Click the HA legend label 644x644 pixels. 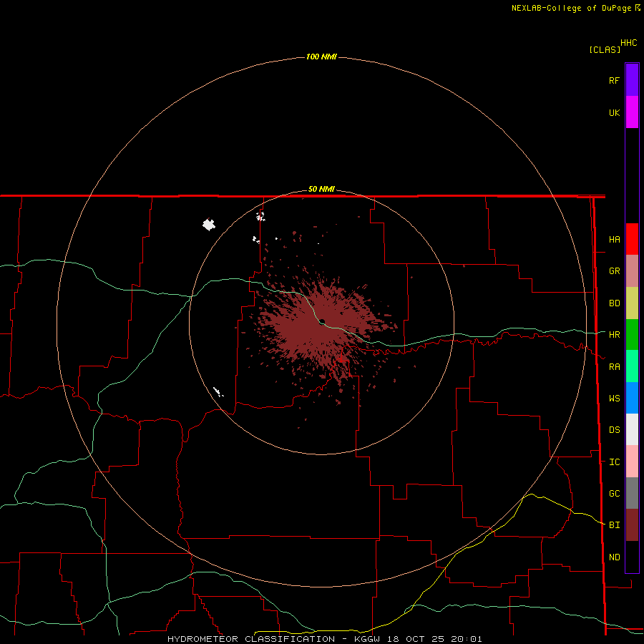click(614, 240)
